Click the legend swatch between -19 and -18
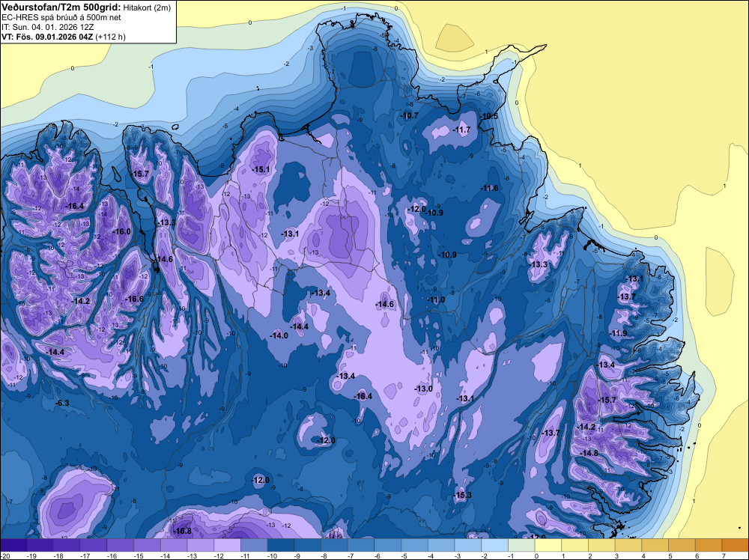 [x=40, y=545]
